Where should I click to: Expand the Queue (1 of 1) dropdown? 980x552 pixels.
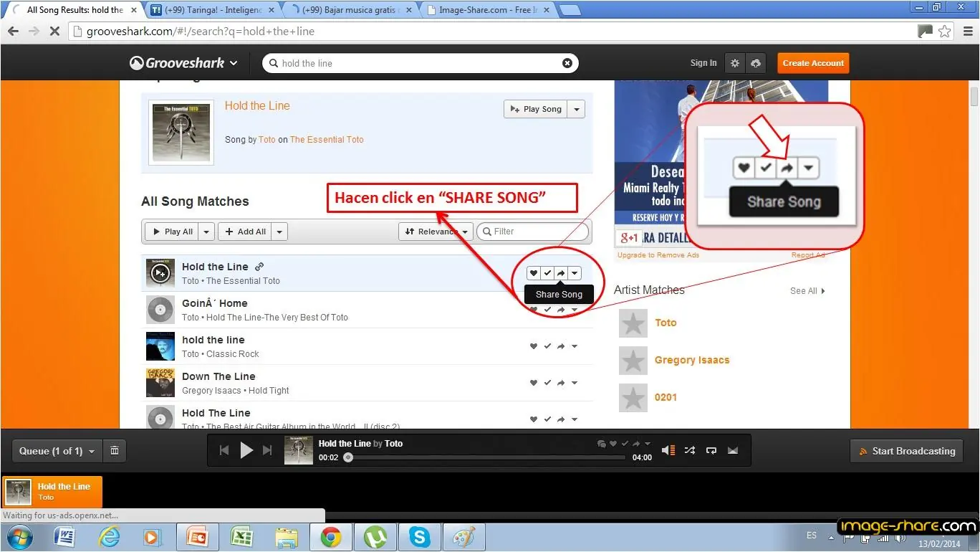click(x=57, y=451)
